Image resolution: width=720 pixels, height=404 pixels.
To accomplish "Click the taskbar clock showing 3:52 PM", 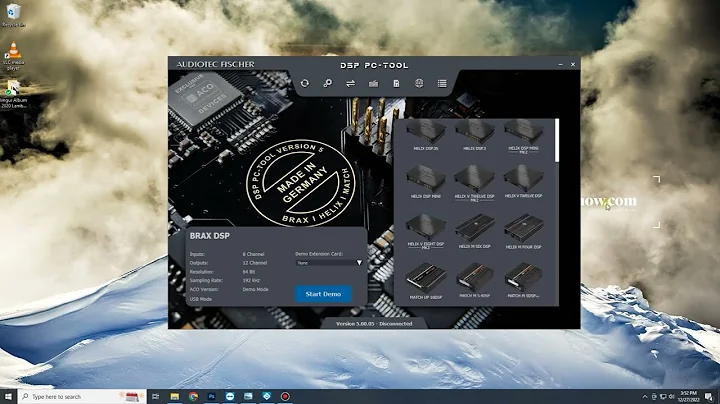I will point(688,397).
